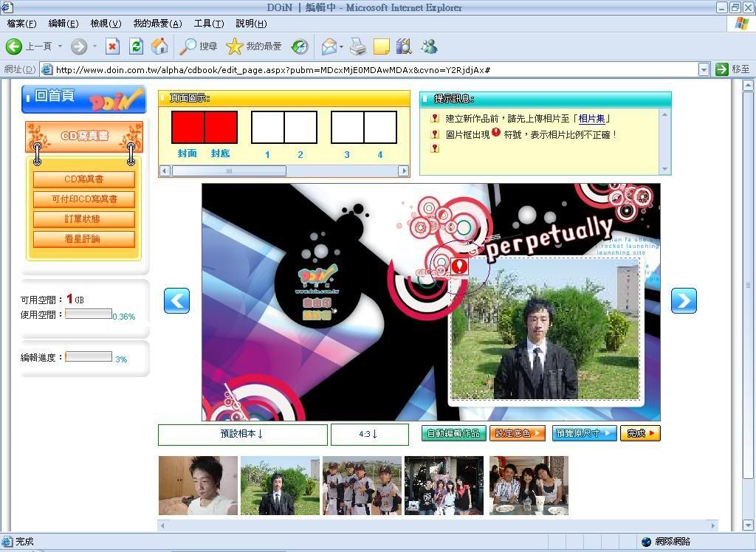Open the 相片集 link in the hints panel
The image size is (756, 552).
click(x=594, y=118)
